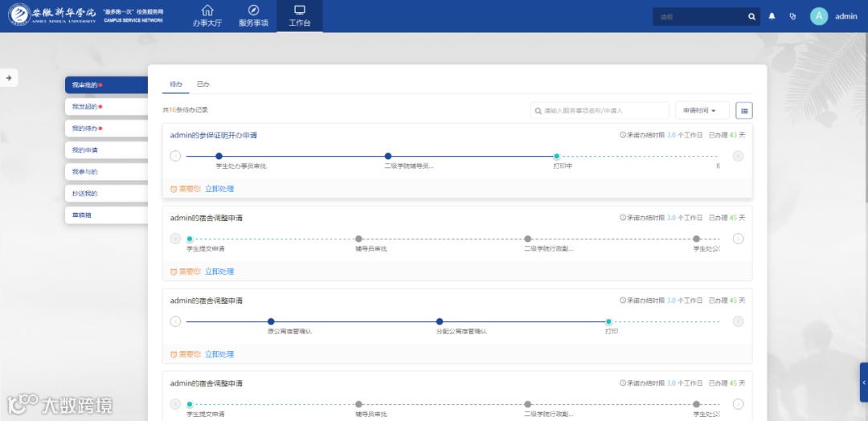868x421 pixels.
Task: Click magnifier icon in the list search field
Action: tap(538, 111)
